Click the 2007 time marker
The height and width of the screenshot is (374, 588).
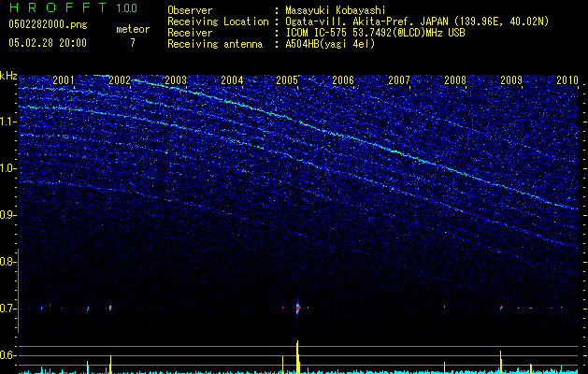click(399, 79)
